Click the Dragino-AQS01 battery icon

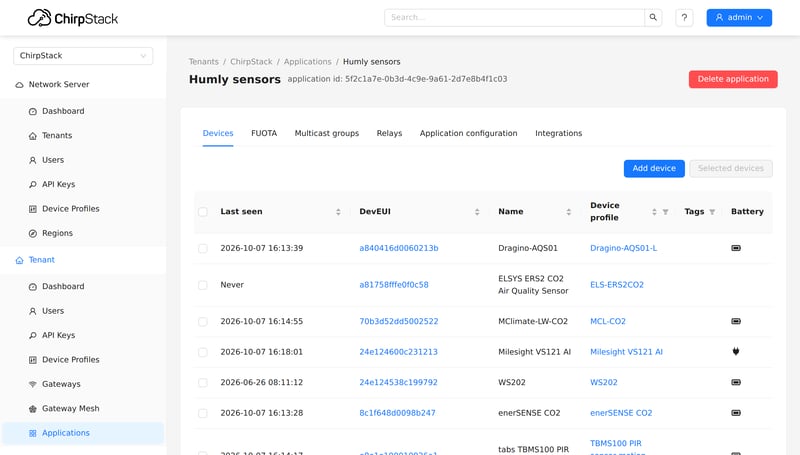pyautogui.click(x=736, y=248)
